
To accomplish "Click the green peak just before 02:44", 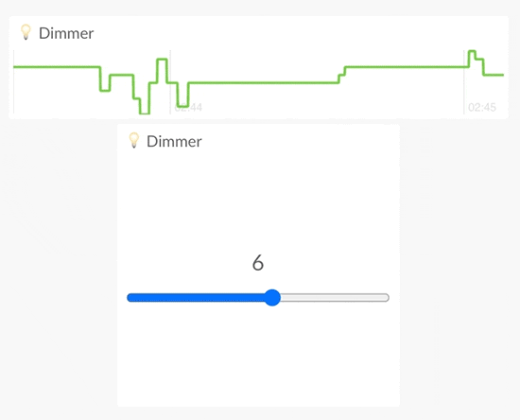I will 162,59.
